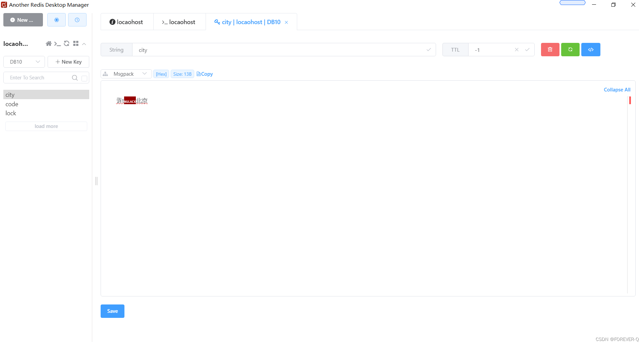Open the DB10 database selector

(x=24, y=62)
